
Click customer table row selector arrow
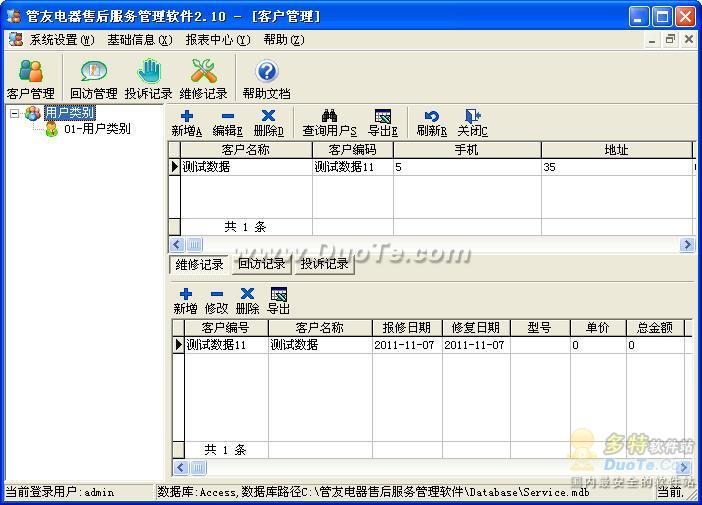175,167
